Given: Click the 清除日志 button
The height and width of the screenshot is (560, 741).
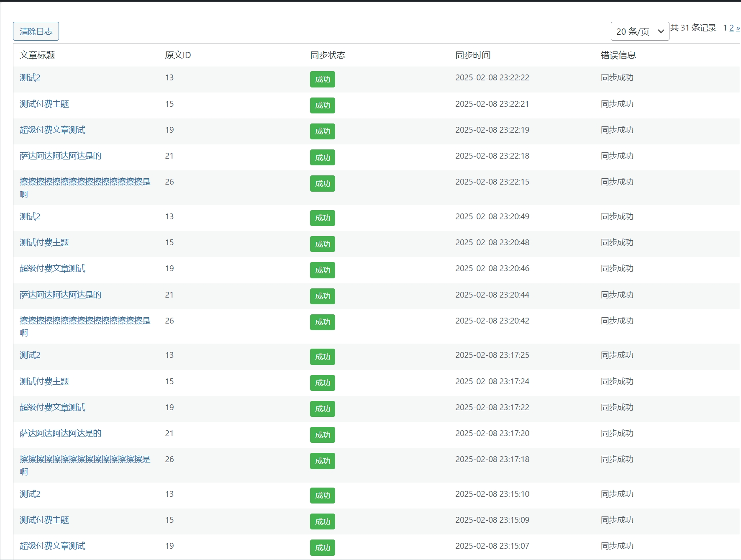Looking at the screenshot, I should 36,31.
